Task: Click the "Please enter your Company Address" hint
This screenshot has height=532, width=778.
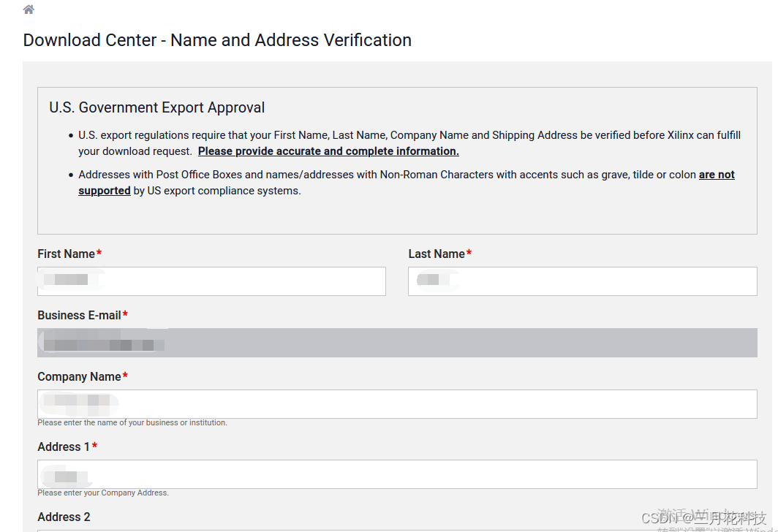Action: click(x=103, y=493)
